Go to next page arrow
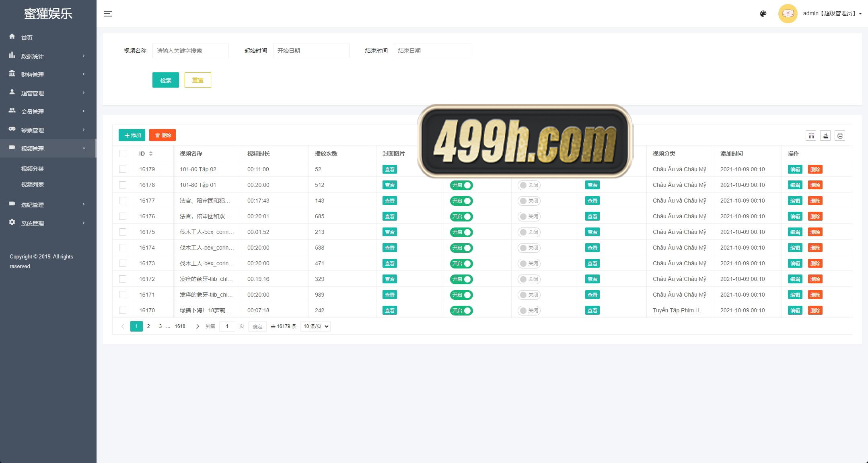 tap(197, 326)
